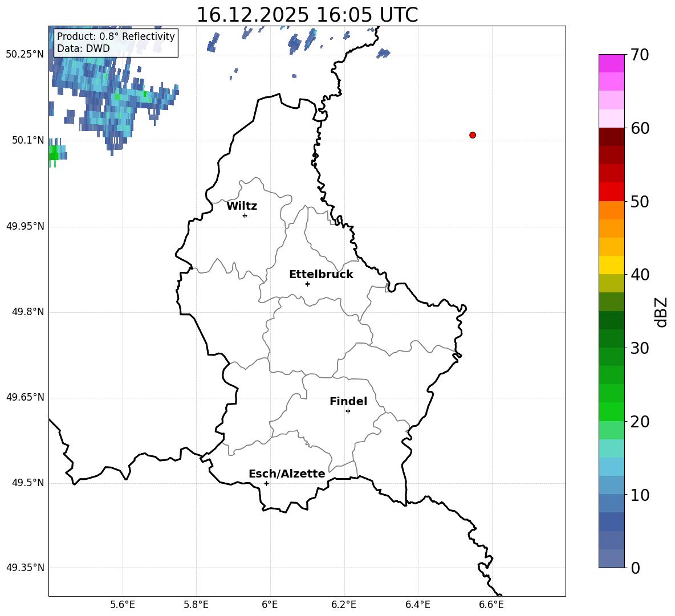The height and width of the screenshot is (616, 675).
Task: Click the Ettelbruck station label
Action: click(x=321, y=275)
